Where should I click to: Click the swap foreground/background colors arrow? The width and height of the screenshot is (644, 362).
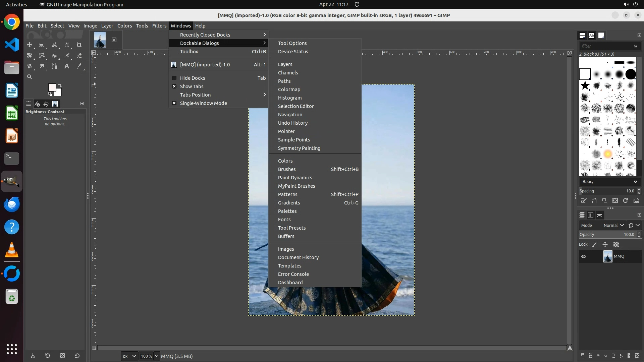pos(60,85)
